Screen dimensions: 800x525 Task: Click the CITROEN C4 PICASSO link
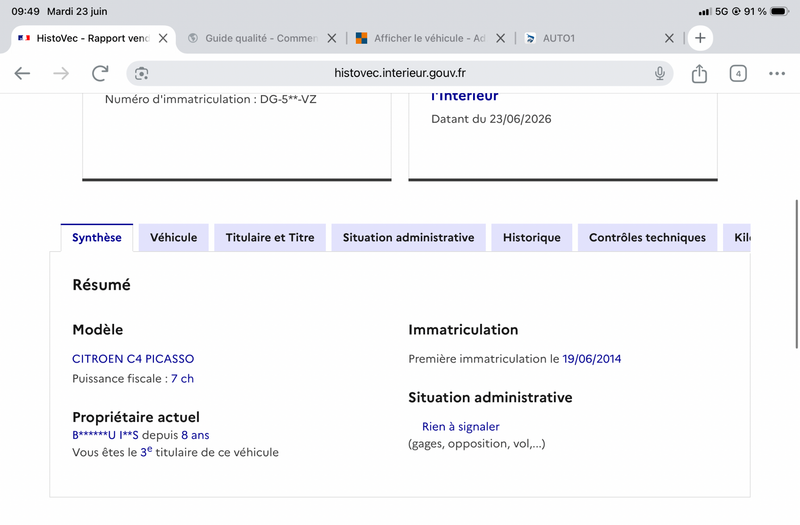tap(133, 359)
